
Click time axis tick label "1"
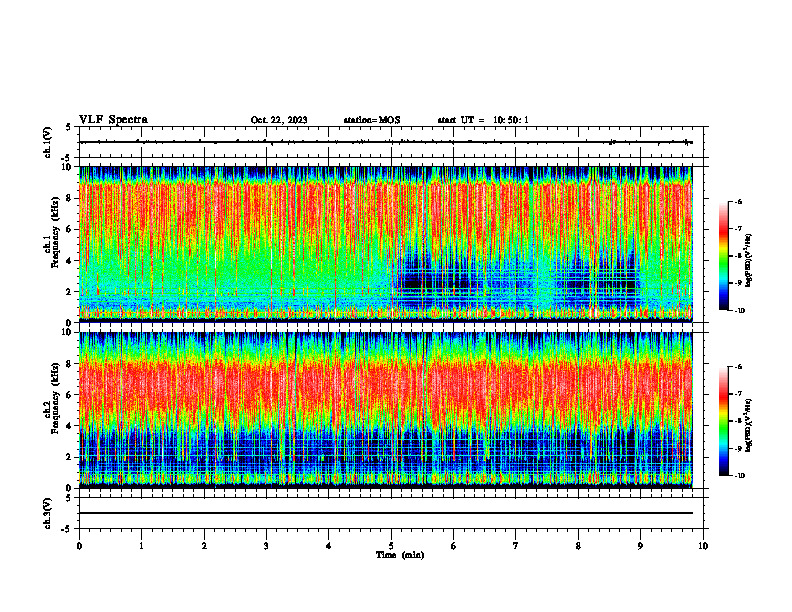141,546
